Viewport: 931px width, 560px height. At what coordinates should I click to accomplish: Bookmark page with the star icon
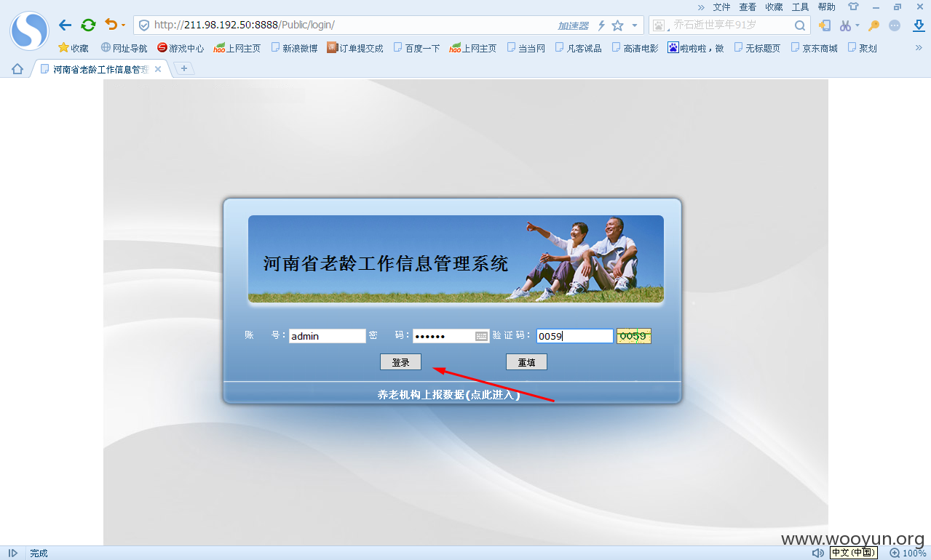pyautogui.click(x=618, y=25)
